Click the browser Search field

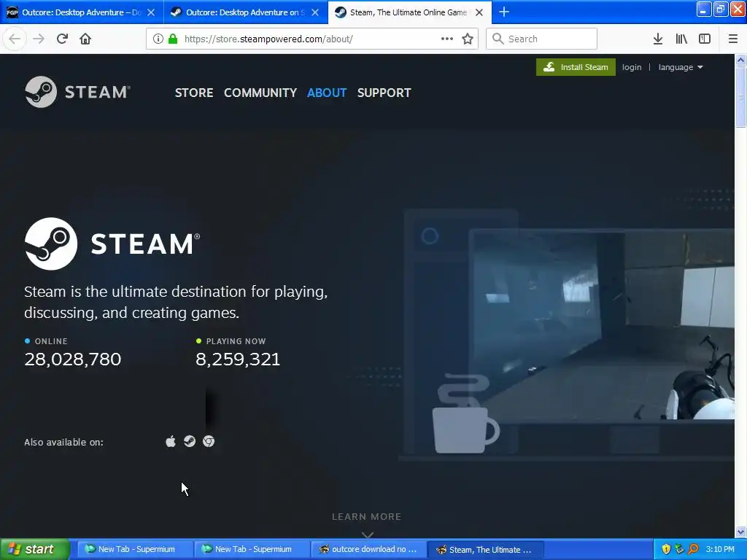click(542, 39)
